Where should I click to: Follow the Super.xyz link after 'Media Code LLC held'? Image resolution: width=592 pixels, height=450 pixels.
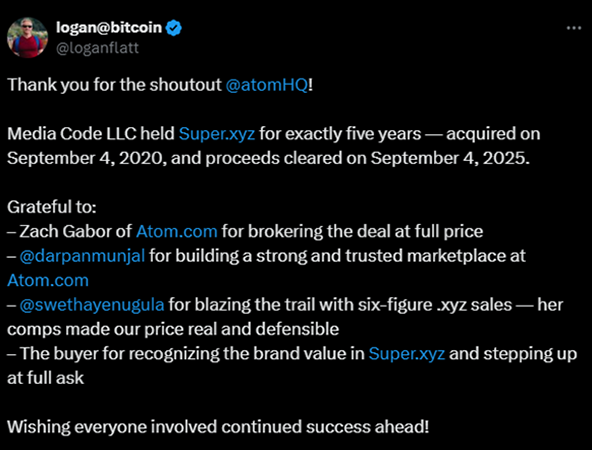click(217, 134)
